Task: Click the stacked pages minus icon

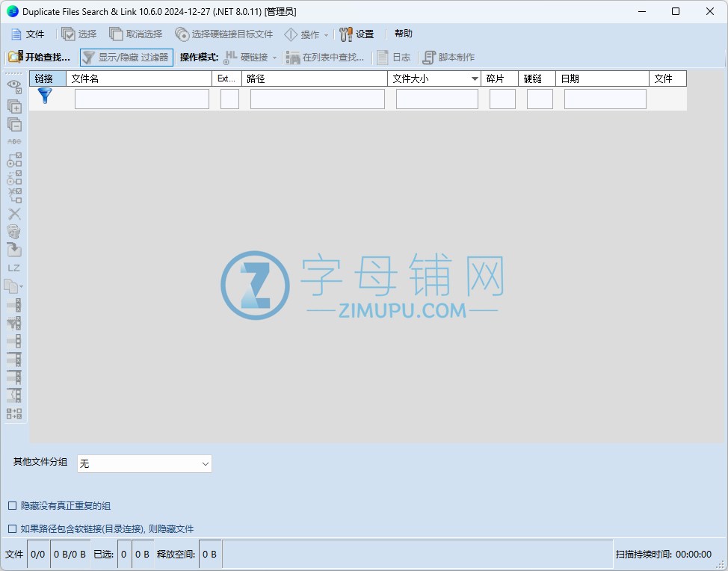Action: [14, 124]
